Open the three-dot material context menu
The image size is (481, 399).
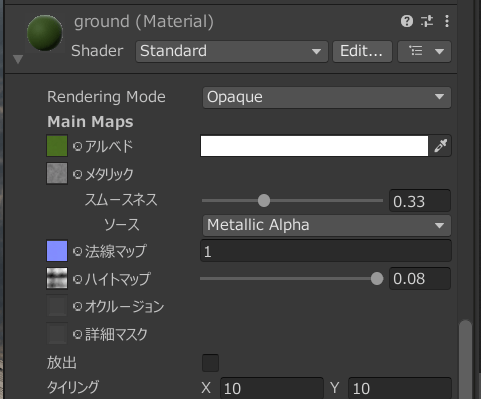point(447,21)
